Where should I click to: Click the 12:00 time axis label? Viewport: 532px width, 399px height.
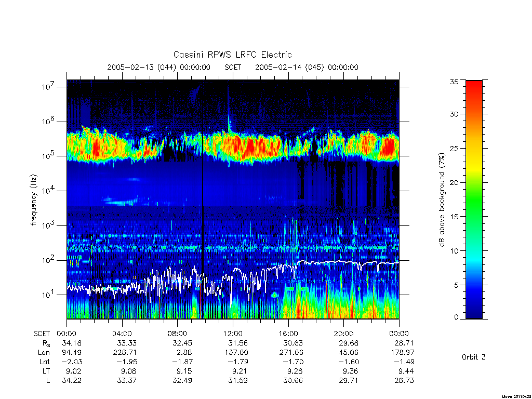click(x=233, y=334)
